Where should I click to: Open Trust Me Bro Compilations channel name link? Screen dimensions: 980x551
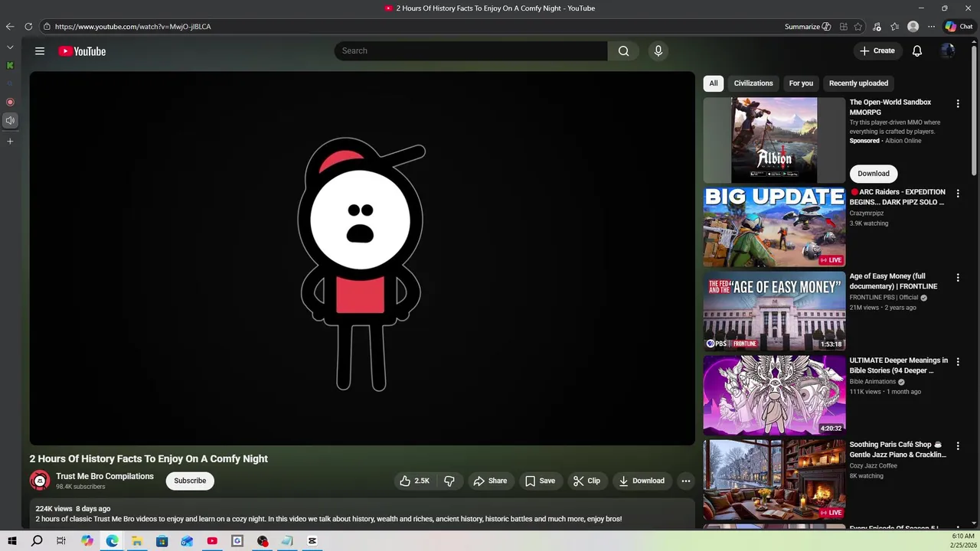105,476
